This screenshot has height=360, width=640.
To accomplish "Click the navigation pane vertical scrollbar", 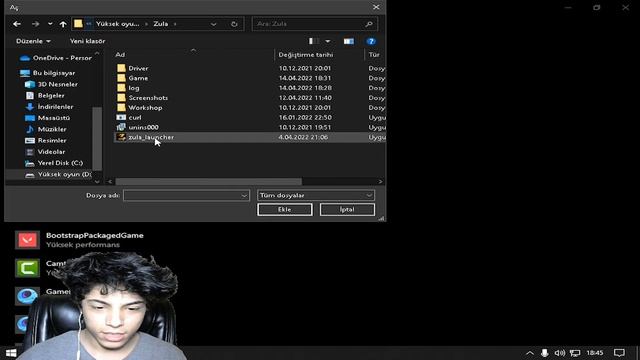I will [x=97, y=138].
